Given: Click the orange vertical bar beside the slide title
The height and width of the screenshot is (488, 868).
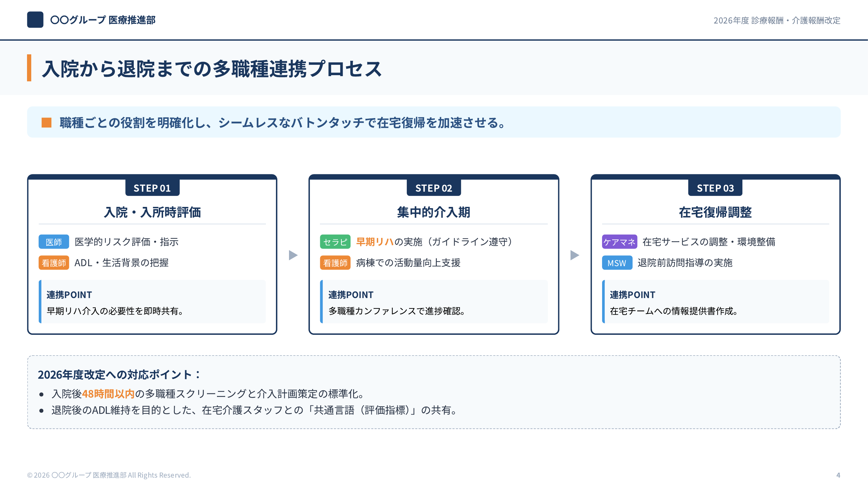Looking at the screenshot, I should click(29, 68).
